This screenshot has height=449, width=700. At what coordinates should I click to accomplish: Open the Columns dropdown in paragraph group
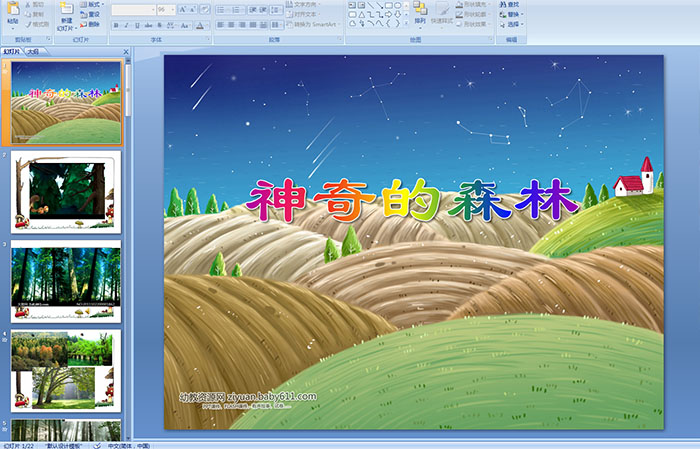pos(277,25)
